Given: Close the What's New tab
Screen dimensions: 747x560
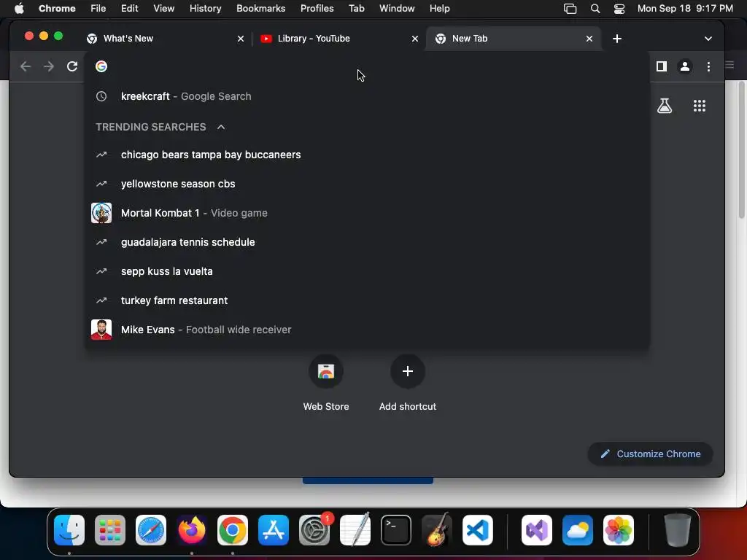Looking at the screenshot, I should (241, 39).
